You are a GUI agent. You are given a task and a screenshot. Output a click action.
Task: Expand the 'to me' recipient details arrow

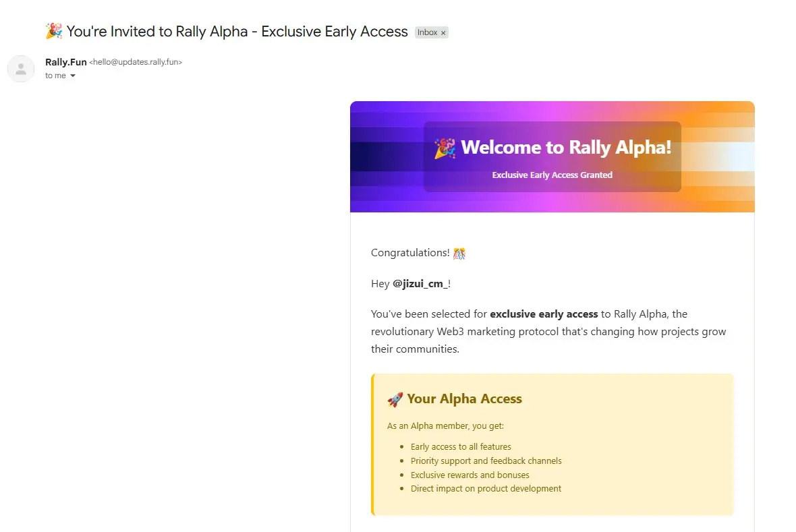click(73, 76)
